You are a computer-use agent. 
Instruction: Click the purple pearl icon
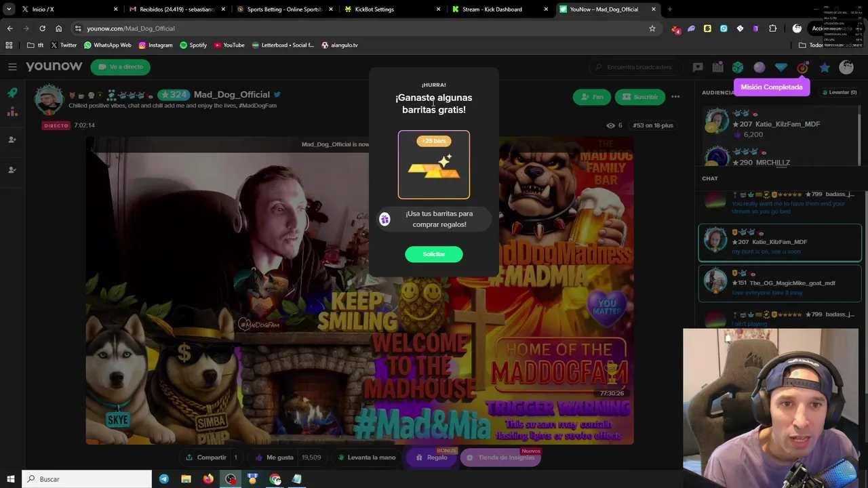tap(759, 67)
